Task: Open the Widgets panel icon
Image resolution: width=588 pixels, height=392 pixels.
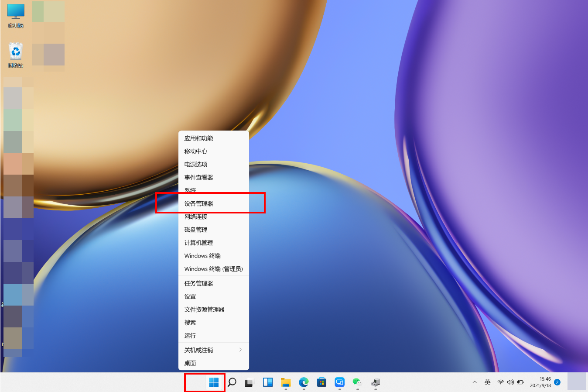Action: [x=268, y=383]
